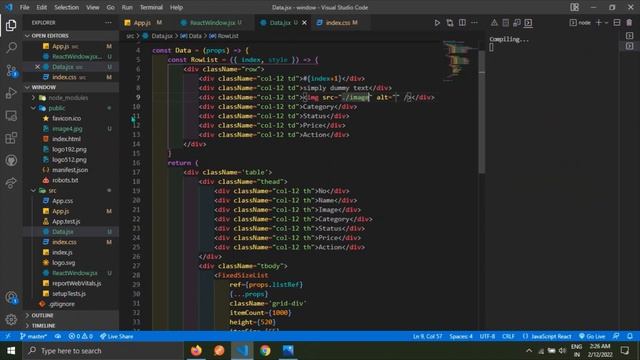The image size is (640, 360).
Task: Open Chrome from the taskbar
Action: click(265, 351)
